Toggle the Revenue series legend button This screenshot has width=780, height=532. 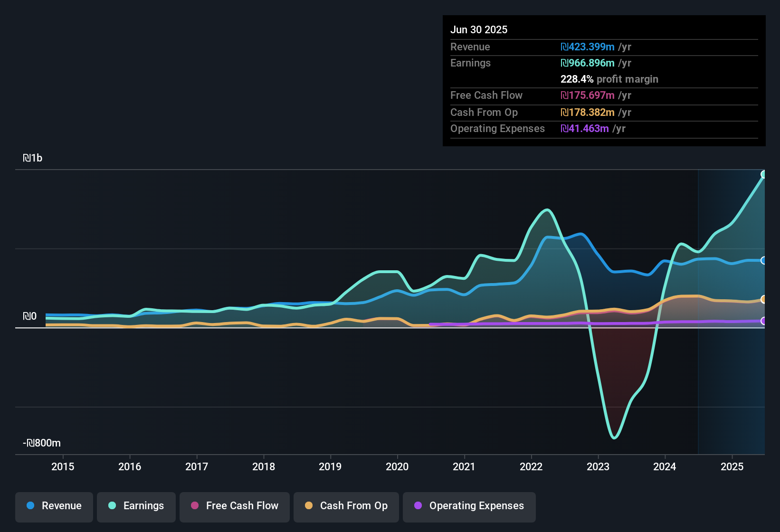[54, 506]
